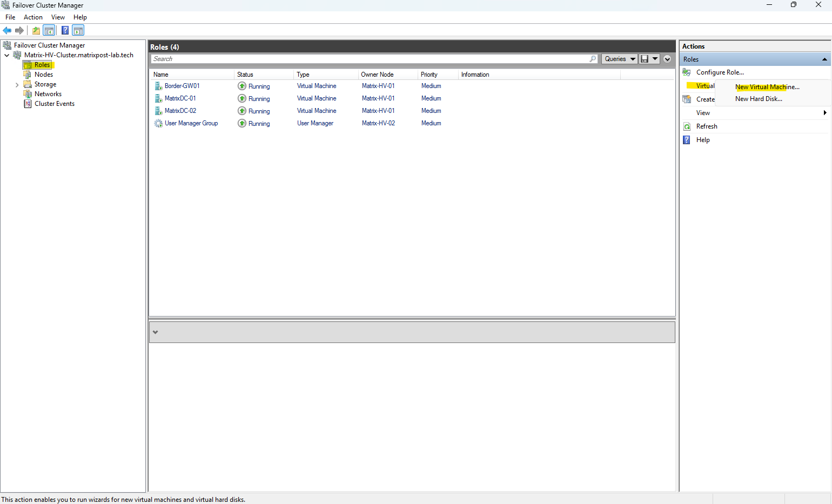Open the dropdown arrow beside Save Query
This screenshot has width=832, height=504.
[655, 59]
